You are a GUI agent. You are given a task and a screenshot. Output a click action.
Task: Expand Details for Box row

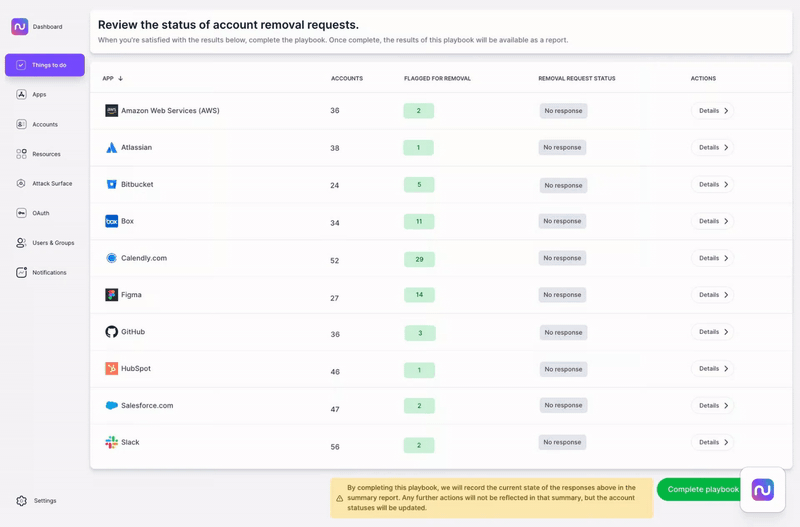click(x=712, y=221)
